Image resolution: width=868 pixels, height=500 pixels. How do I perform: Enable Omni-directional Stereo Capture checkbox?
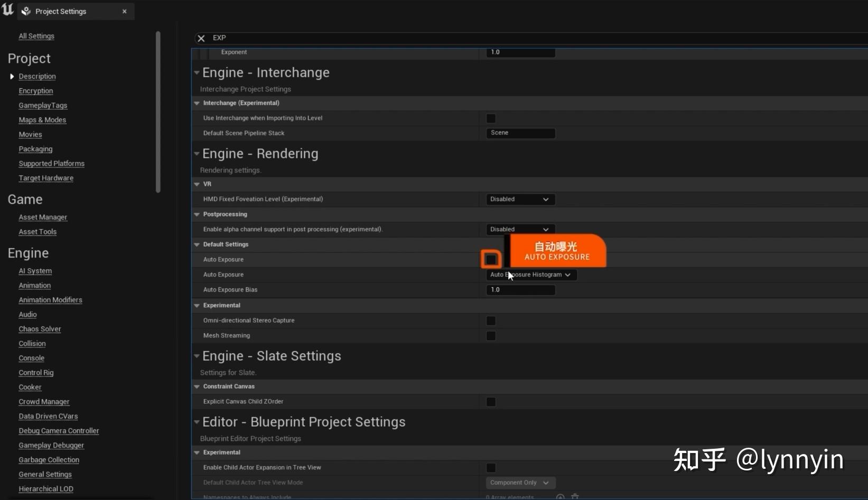pyautogui.click(x=491, y=320)
